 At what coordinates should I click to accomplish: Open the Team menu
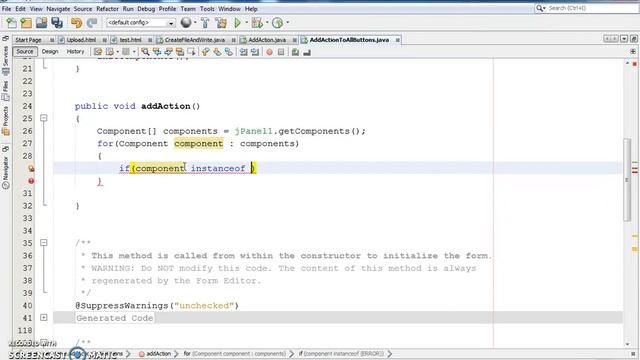pyautogui.click(x=188, y=9)
